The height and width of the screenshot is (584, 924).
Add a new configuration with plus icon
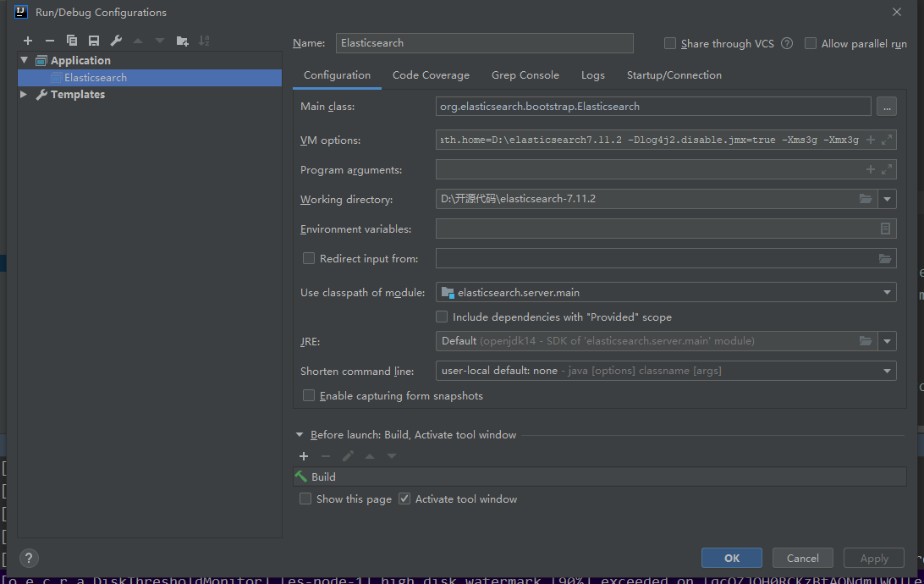[28, 41]
